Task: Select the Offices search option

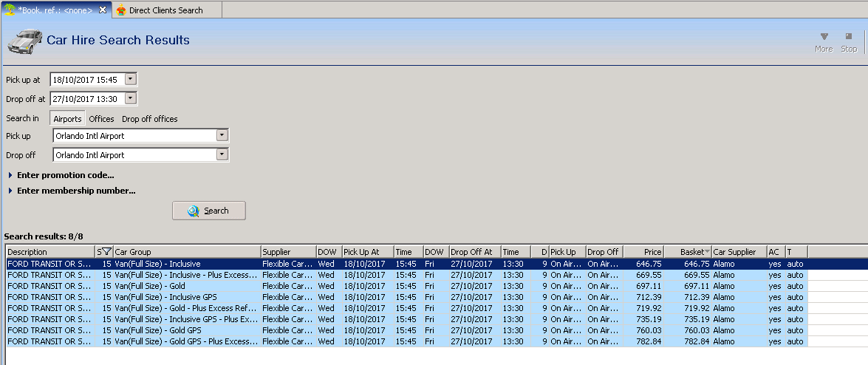Action: pyautogui.click(x=101, y=118)
